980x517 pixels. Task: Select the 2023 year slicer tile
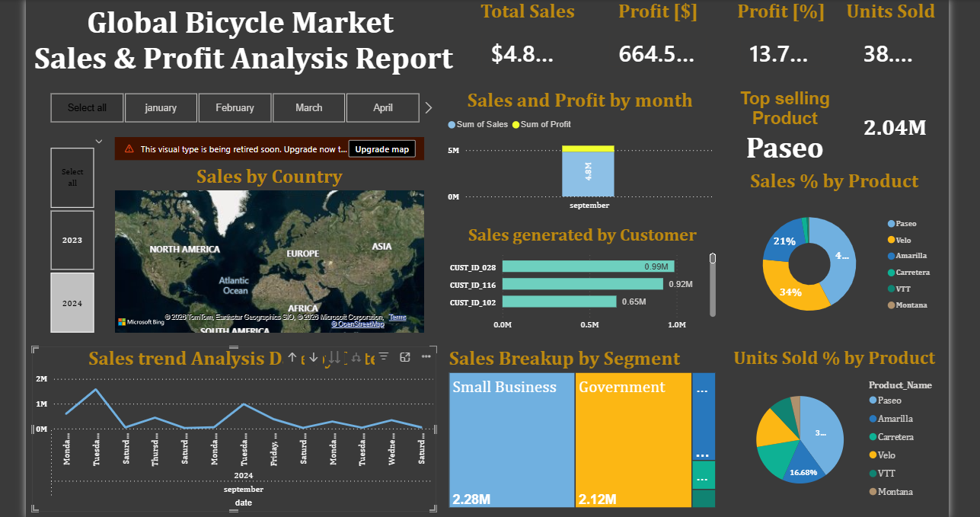click(72, 241)
